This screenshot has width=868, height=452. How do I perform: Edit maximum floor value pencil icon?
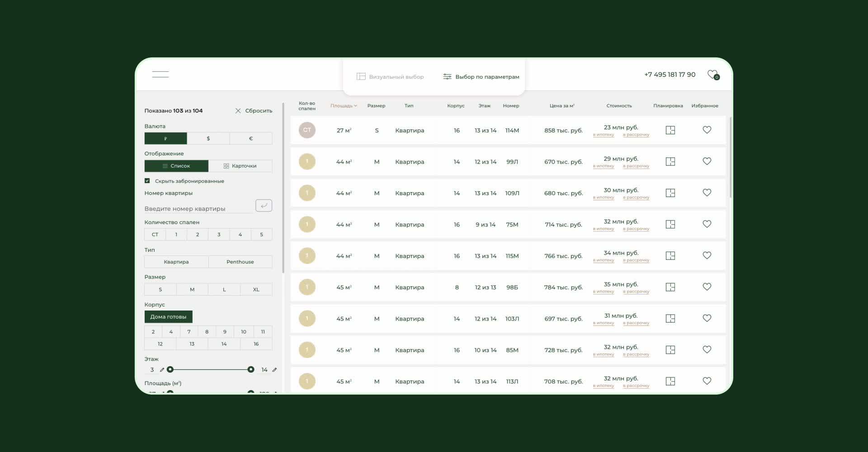(x=274, y=370)
